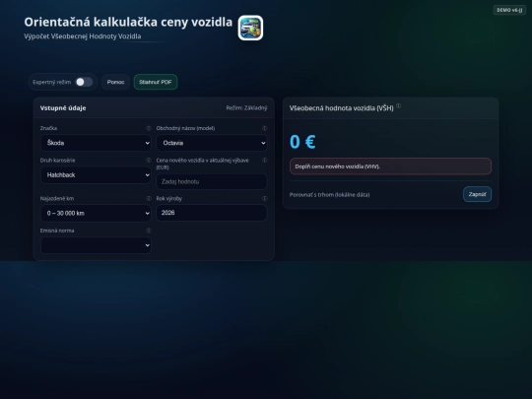Click the Stiahnuť PDF button
The height and width of the screenshot is (399, 532).
pyautogui.click(x=156, y=82)
